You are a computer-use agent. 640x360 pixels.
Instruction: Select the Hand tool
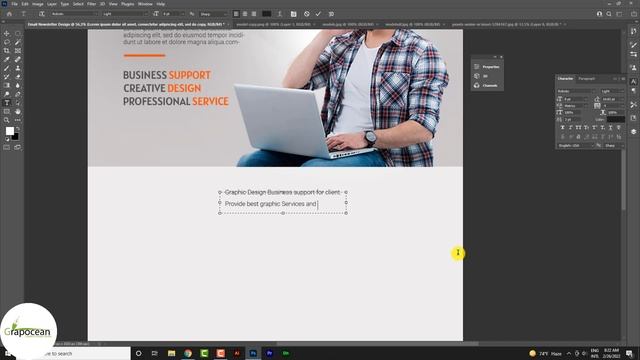click(x=18, y=111)
